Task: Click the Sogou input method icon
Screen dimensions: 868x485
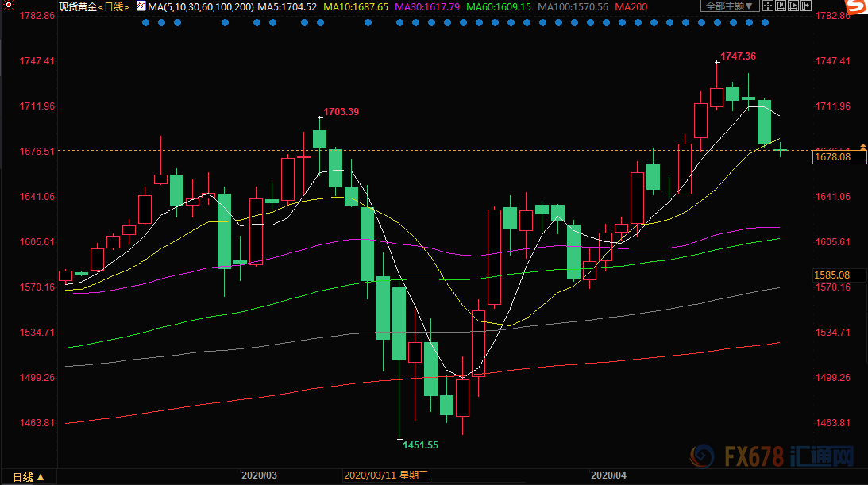Action: click(x=854, y=8)
